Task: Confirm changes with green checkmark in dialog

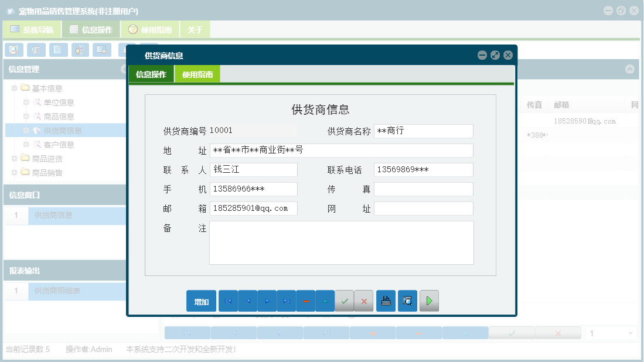Action: point(345,301)
